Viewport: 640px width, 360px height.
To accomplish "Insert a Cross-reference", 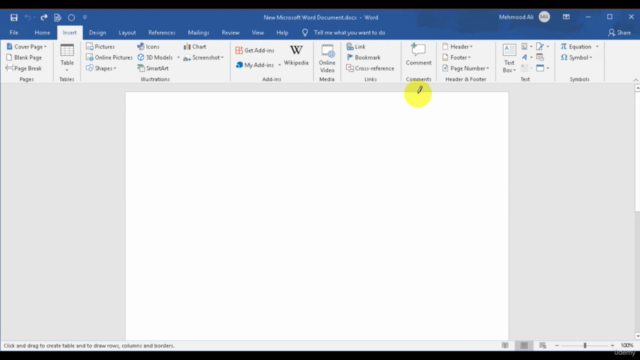I will 370,68.
